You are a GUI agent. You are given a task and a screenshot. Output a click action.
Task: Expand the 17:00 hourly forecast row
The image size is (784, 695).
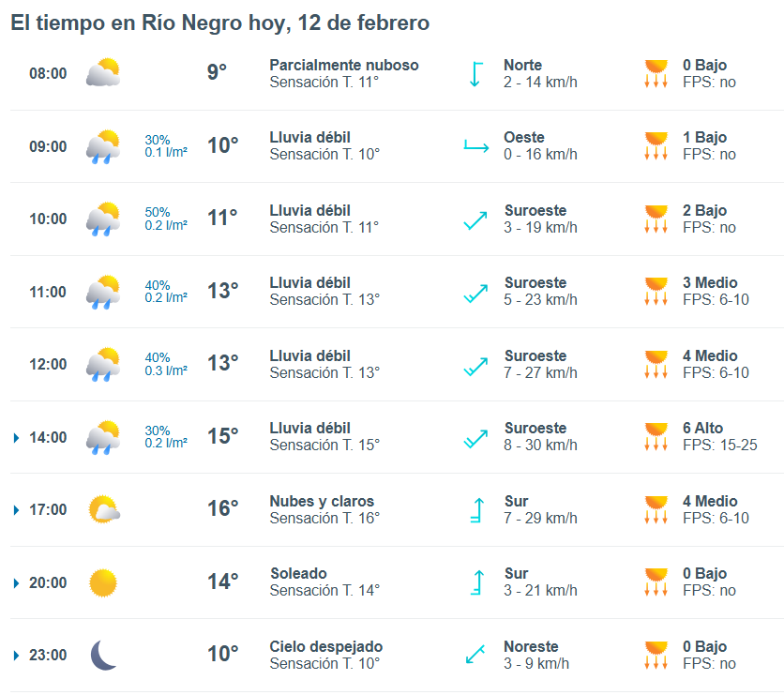17,510
